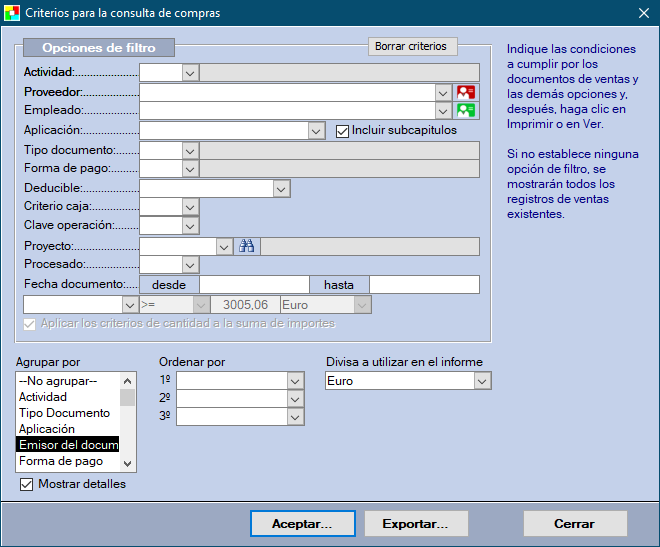Viewport: 660px width, 547px height.
Task: Toggle the Incluir subcapitulos checkbox
Action: (343, 130)
